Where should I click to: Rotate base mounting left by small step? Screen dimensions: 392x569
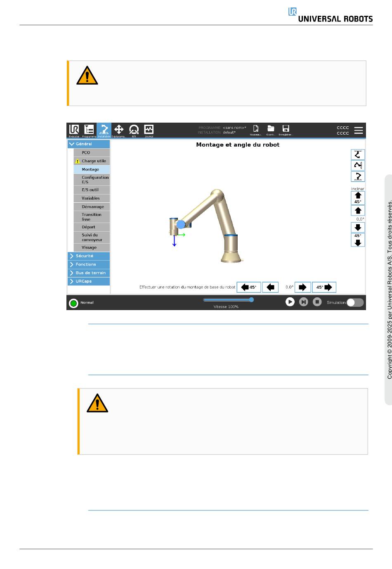[270, 287]
